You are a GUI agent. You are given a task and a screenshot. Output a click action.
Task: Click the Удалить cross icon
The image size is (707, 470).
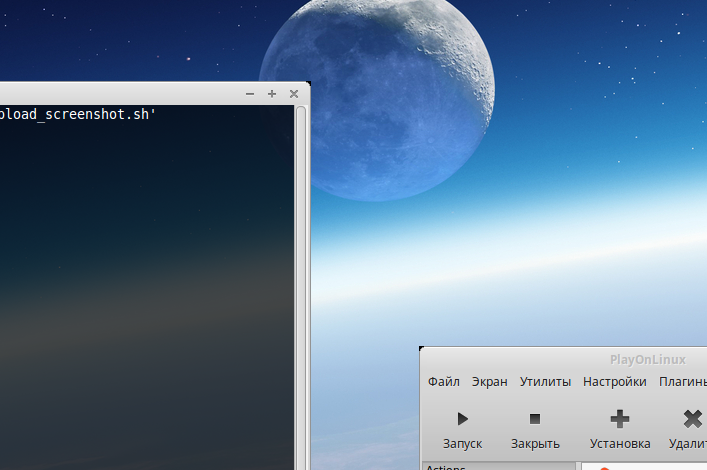point(693,419)
